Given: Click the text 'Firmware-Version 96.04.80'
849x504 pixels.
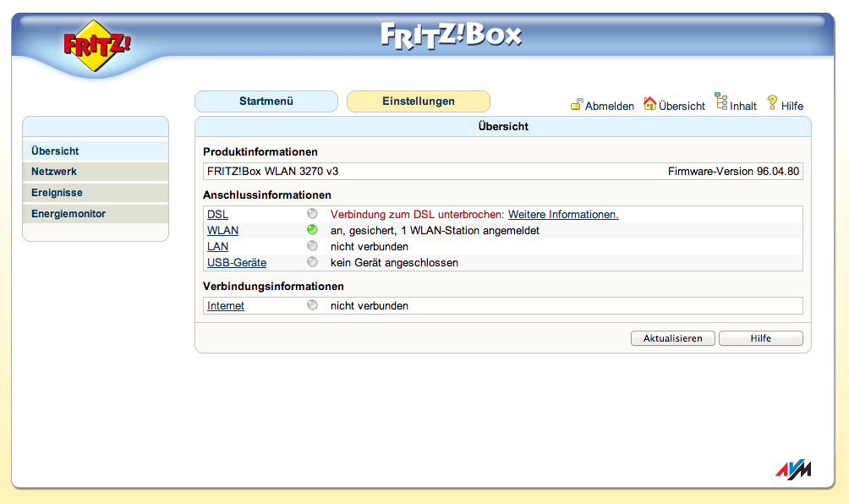Looking at the screenshot, I should pos(733,171).
